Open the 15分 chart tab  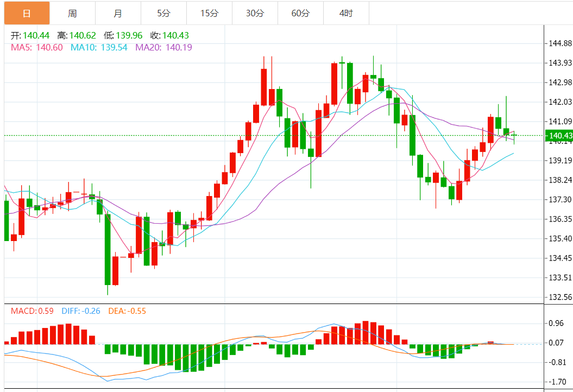(210, 13)
